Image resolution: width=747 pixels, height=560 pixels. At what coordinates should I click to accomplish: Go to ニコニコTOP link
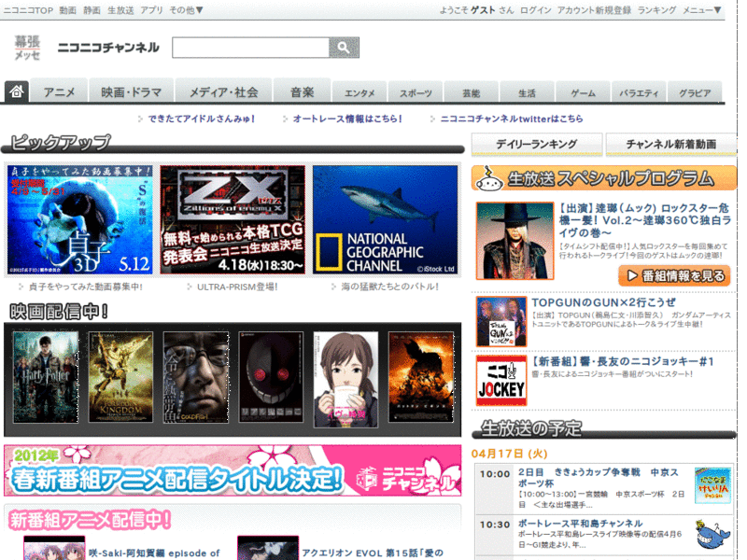point(28,10)
